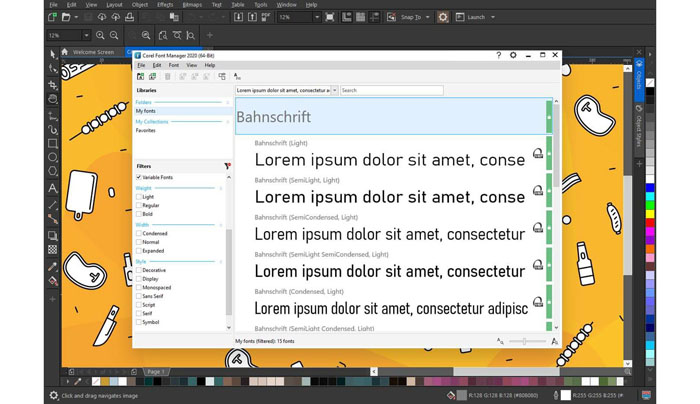Enable the Bold weight filter
The image size is (700, 404).
click(x=139, y=214)
